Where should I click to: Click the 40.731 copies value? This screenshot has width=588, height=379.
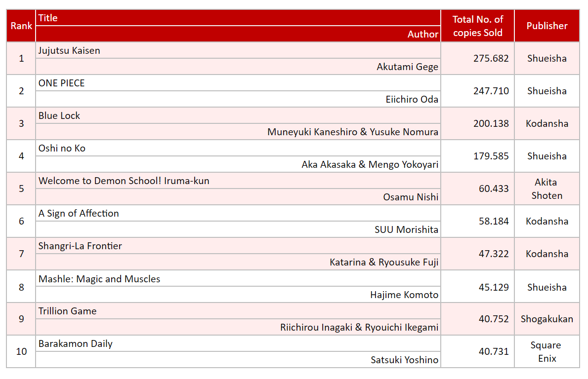coord(494,352)
